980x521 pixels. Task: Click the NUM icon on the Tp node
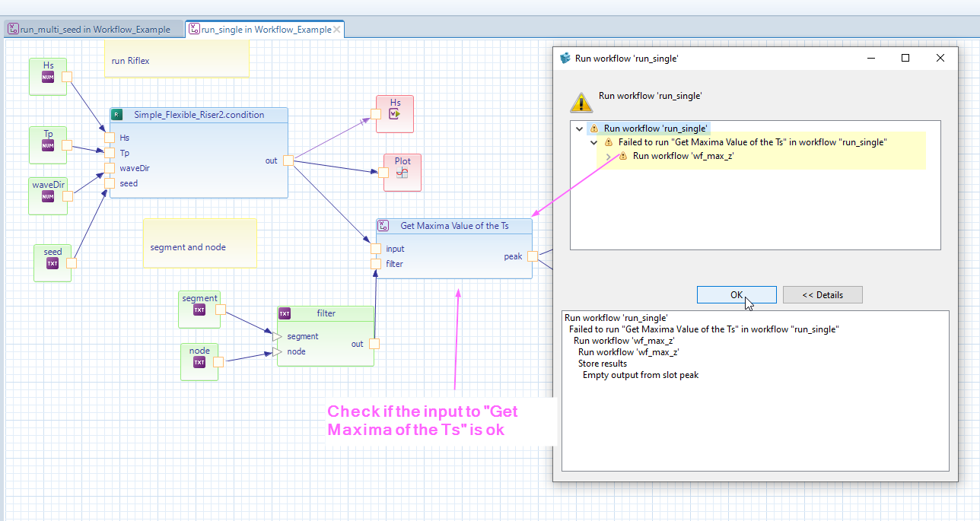point(48,144)
